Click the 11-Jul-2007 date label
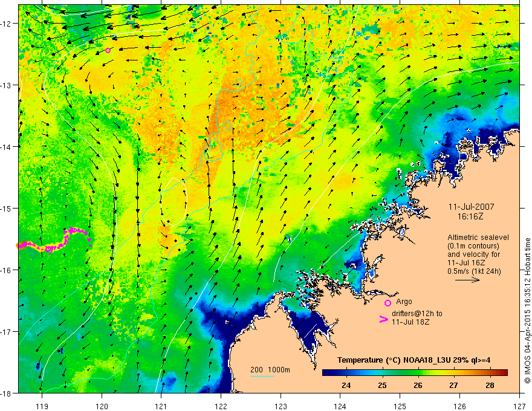Viewport: 532px width, 411px height. [472, 207]
